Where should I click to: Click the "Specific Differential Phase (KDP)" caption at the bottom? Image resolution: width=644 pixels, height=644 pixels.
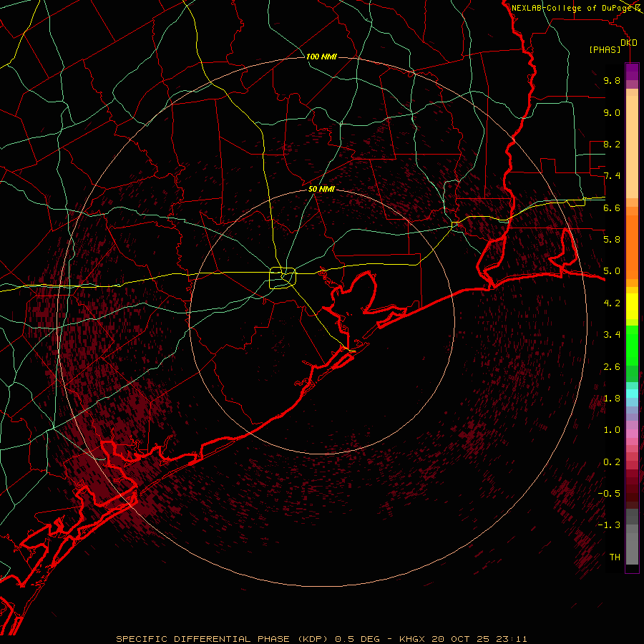tap(221, 639)
